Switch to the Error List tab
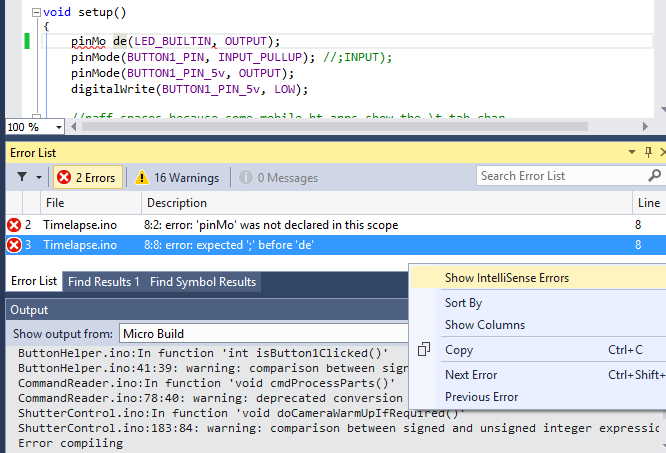The width and height of the screenshot is (666, 453). click(x=34, y=281)
